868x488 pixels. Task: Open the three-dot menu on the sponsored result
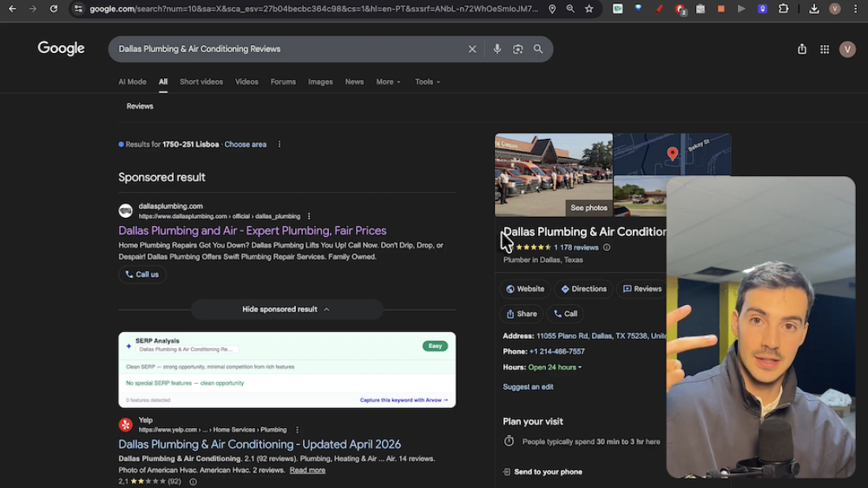(x=309, y=216)
